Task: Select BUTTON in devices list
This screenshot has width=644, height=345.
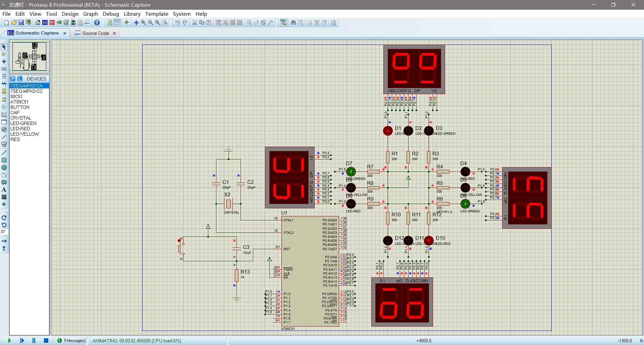Action: [29, 107]
